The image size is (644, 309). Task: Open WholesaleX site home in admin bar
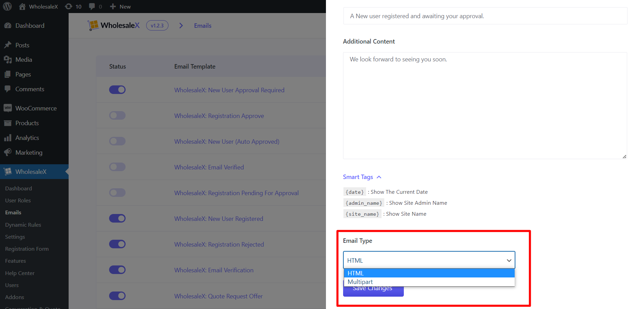pyautogui.click(x=38, y=7)
